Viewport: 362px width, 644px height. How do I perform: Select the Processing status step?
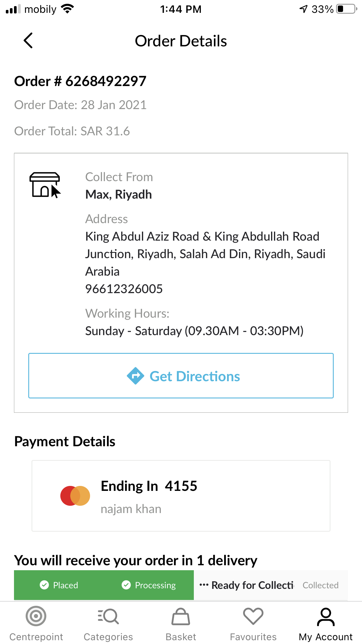pyautogui.click(x=149, y=585)
